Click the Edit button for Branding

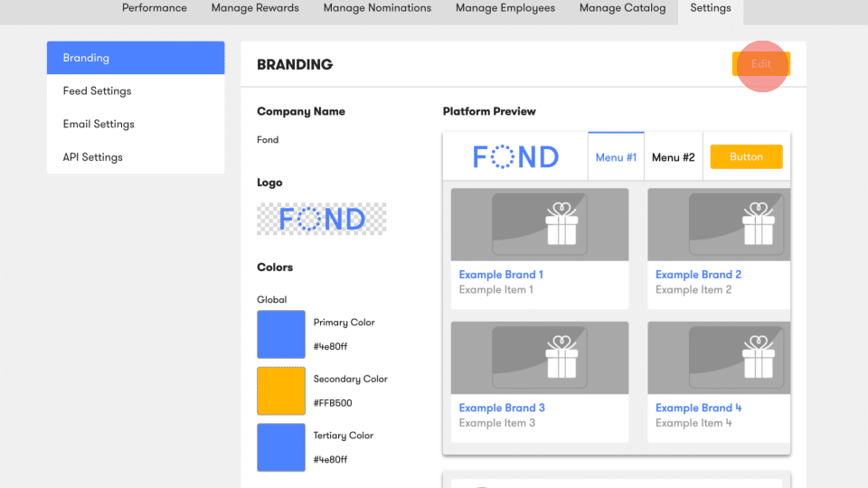coord(761,63)
